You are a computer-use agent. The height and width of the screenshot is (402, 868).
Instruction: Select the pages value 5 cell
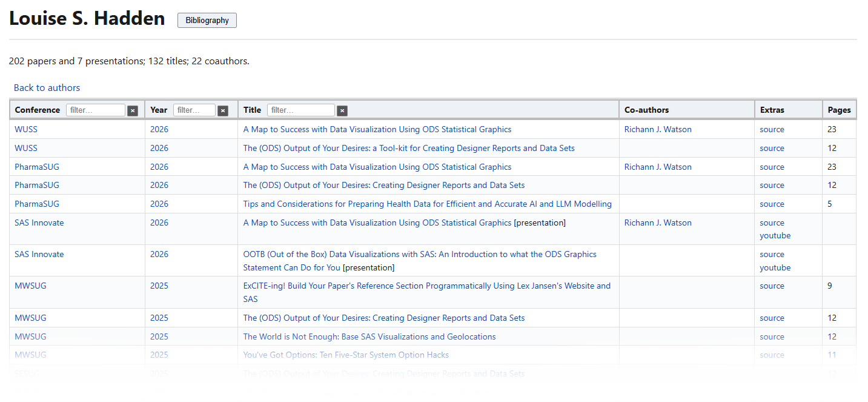click(x=839, y=204)
